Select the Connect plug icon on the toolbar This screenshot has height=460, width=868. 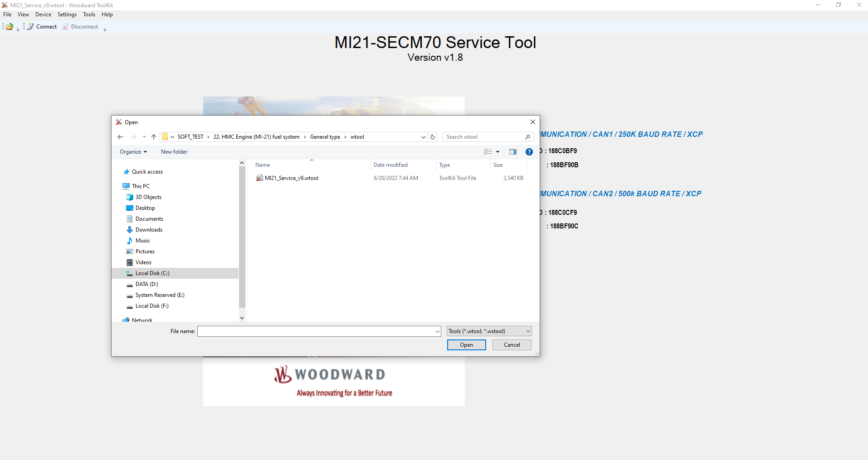pyautogui.click(x=30, y=26)
